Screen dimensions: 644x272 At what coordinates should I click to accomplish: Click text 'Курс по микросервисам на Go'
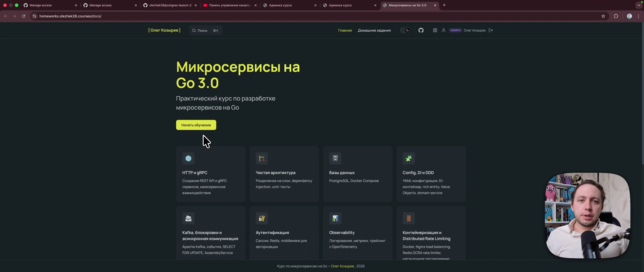pos(302,266)
